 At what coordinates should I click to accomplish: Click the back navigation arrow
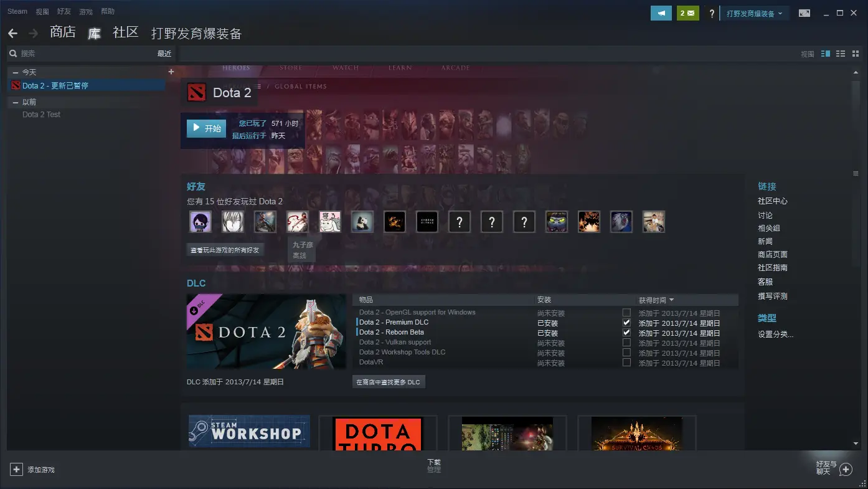point(12,34)
